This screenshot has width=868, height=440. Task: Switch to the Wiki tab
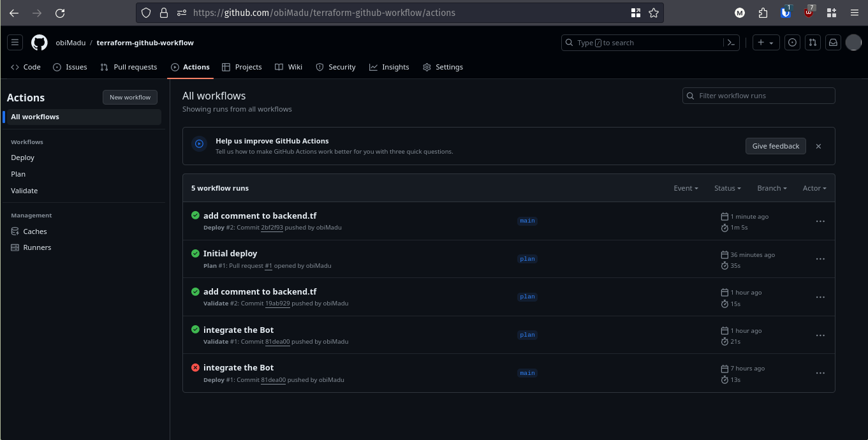(x=289, y=67)
